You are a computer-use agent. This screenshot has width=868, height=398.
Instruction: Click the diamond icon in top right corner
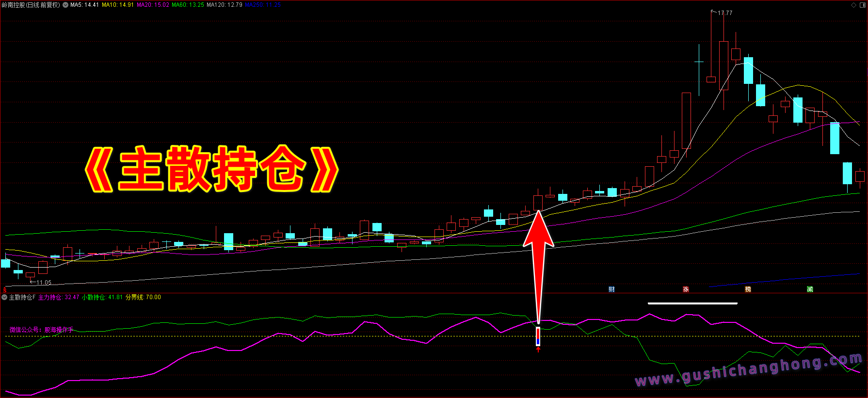point(853,5)
